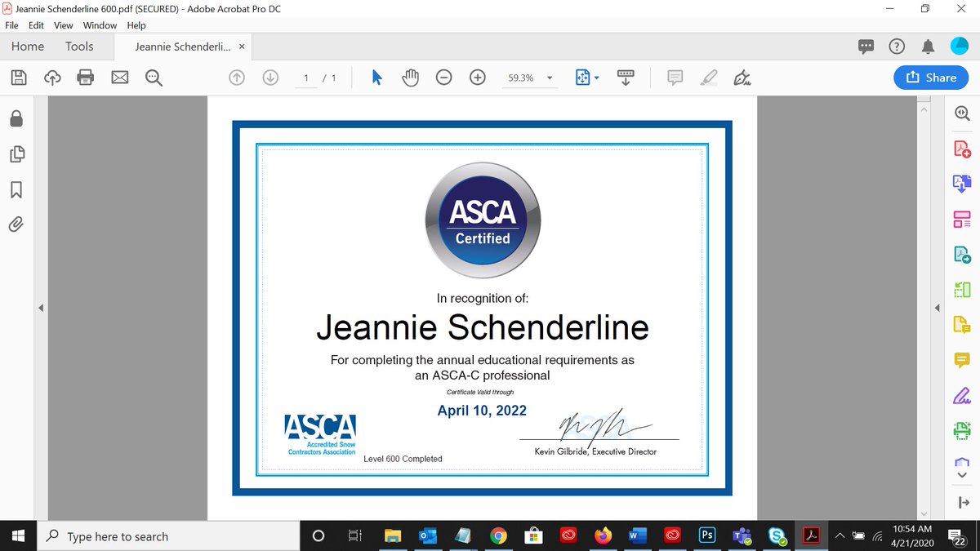Go to next page arrow
This screenshot has height=551, width=980.
[270, 78]
